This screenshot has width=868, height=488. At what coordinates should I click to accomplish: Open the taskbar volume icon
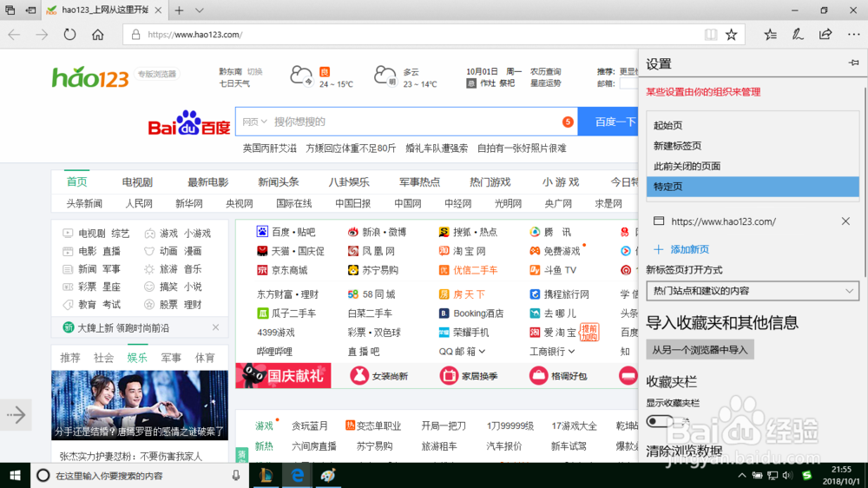[788, 475]
